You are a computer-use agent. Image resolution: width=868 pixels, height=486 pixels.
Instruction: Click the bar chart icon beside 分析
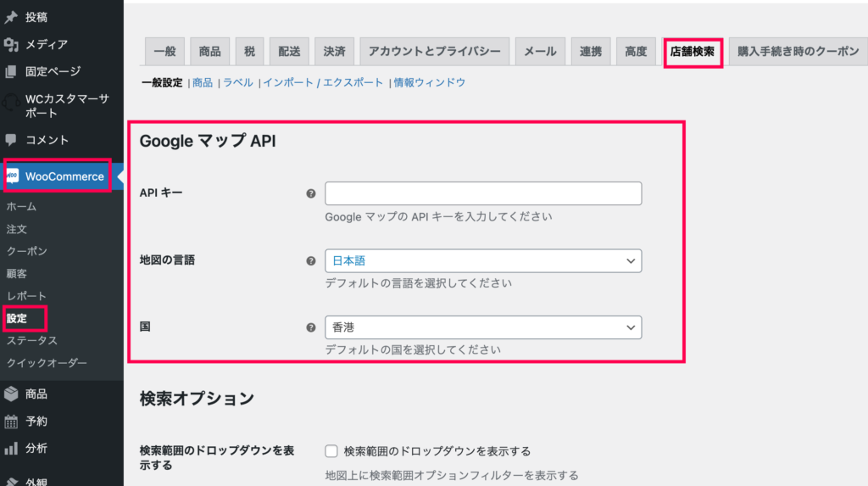11,449
